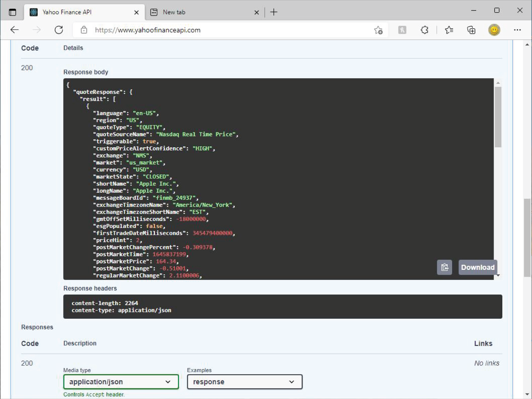Click the "Nasdaq Real Time Price" value
532x399 pixels.
196,134
